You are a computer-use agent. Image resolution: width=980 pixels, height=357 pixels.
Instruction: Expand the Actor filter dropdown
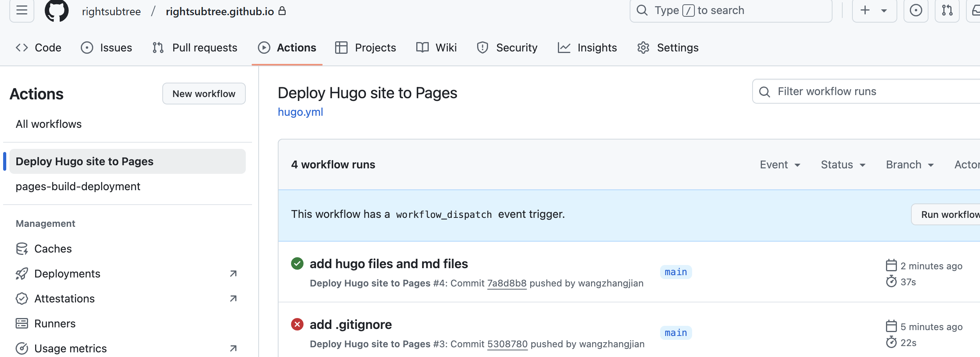coord(967,164)
